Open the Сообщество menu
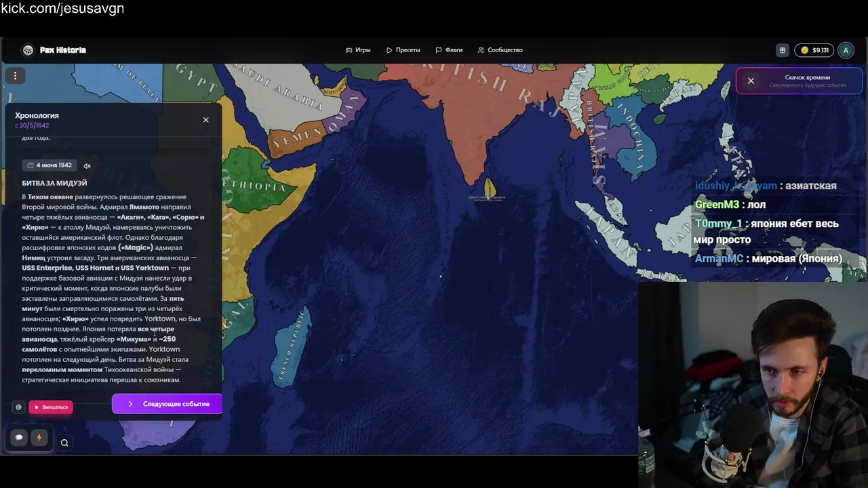The image size is (868, 488). point(500,50)
